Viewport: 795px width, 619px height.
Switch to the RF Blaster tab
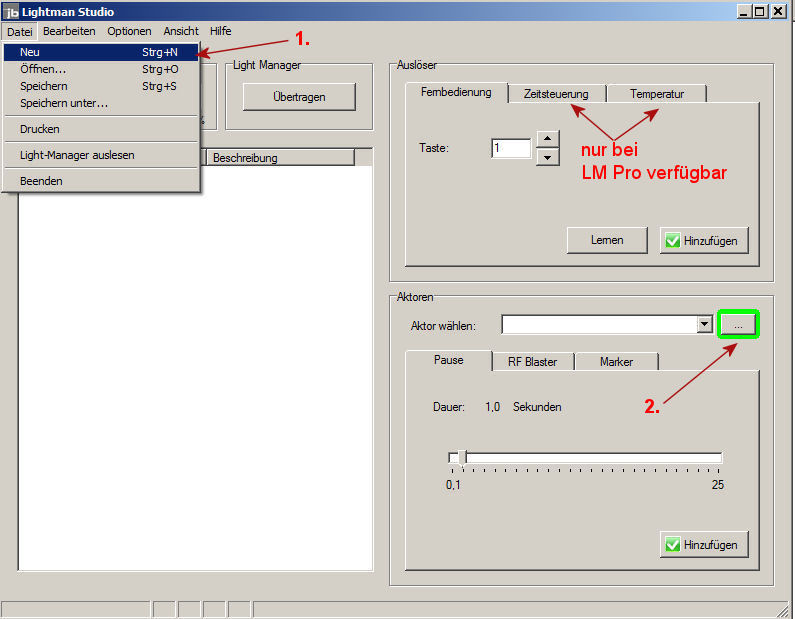(532, 361)
